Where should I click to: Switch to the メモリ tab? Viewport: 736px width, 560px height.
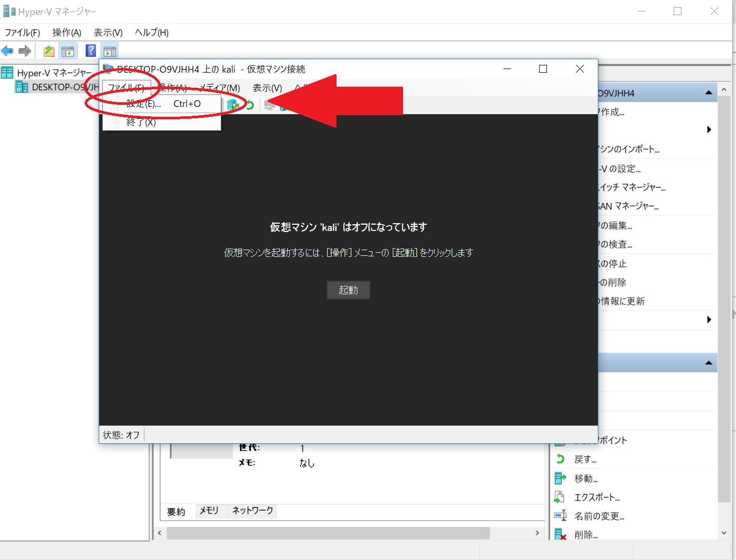(x=209, y=511)
